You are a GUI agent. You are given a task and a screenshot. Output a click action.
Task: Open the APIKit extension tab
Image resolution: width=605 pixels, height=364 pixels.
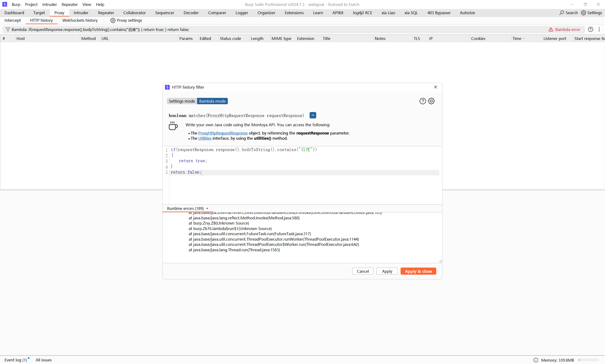pyautogui.click(x=338, y=13)
